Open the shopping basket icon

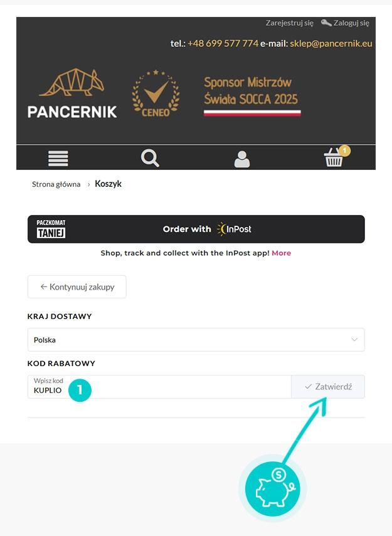pyautogui.click(x=334, y=159)
